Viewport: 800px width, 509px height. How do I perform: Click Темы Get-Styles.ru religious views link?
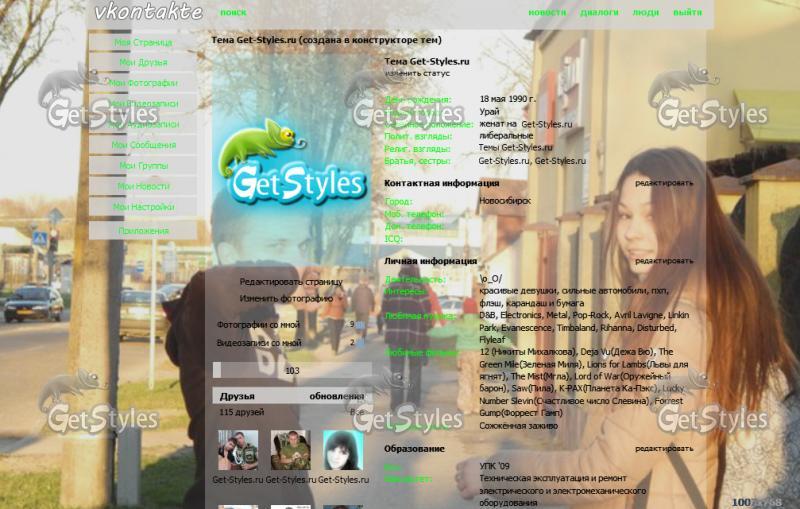515,147
